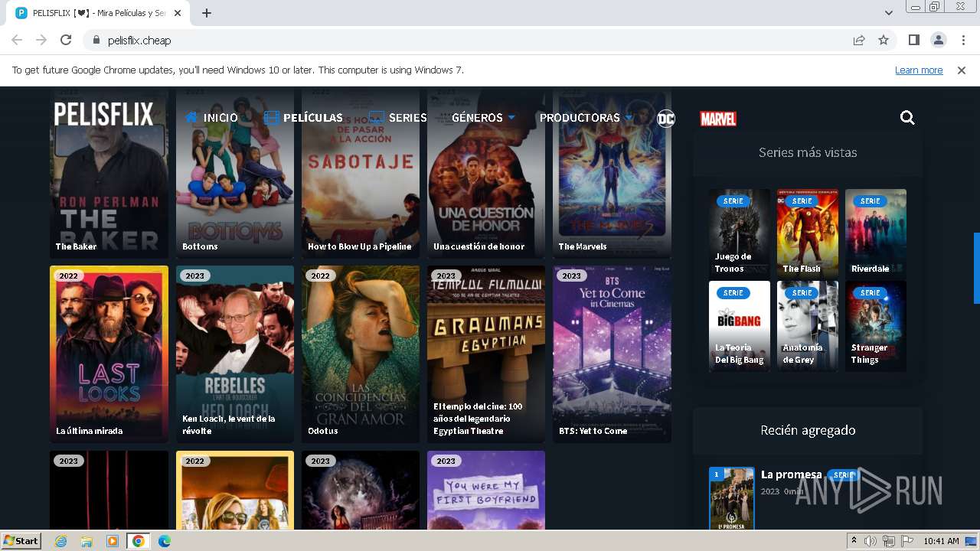Image resolution: width=980 pixels, height=551 pixels.
Task: Open PELÍCULAS menu item
Action: (x=303, y=118)
